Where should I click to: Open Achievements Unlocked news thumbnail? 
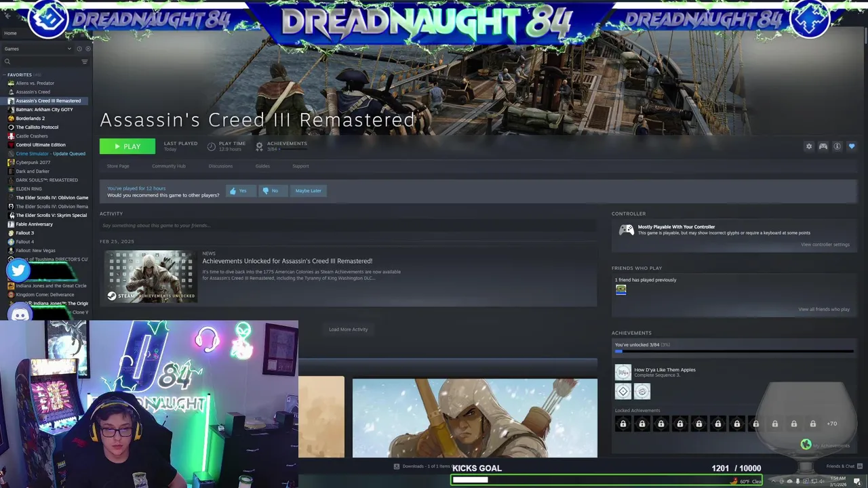click(151, 276)
